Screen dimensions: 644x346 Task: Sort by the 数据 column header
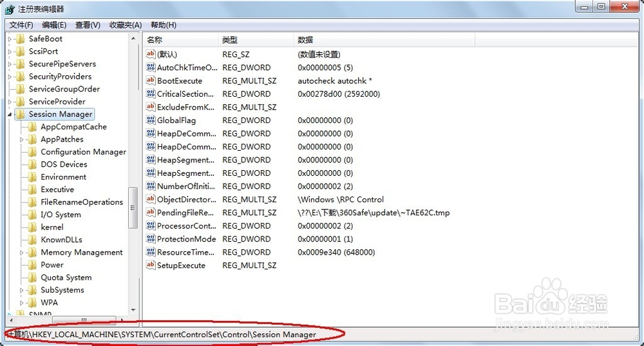click(x=384, y=40)
